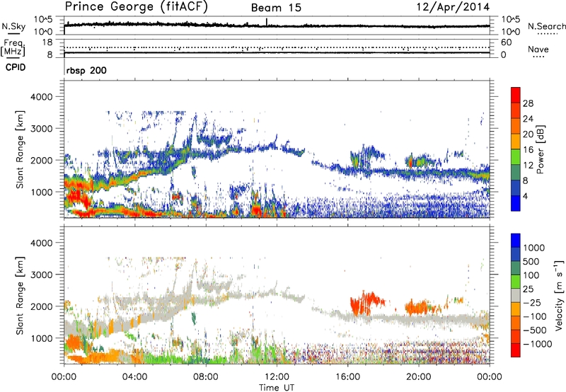Click the '04:00' time tick label

134,377
